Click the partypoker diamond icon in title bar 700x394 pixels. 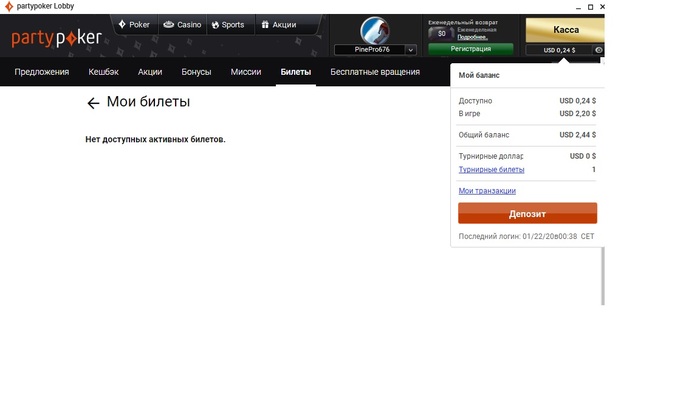pos(8,6)
